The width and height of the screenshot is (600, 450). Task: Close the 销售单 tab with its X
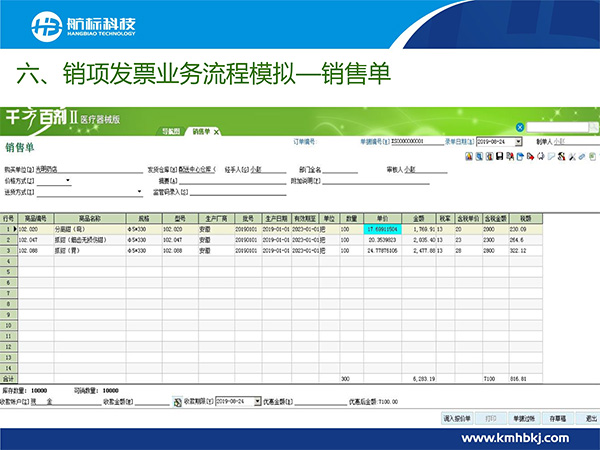tap(216, 132)
